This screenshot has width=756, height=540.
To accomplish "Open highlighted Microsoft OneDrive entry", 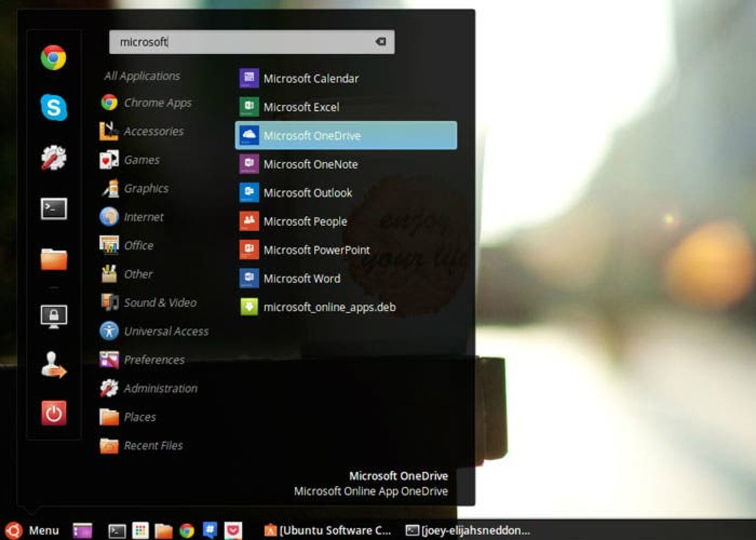I will coord(346,135).
